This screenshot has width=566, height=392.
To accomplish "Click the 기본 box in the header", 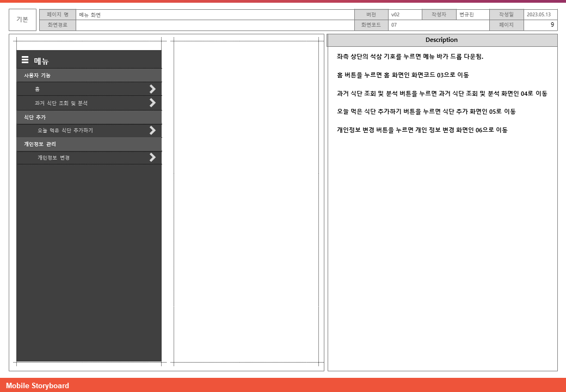I will click(22, 20).
